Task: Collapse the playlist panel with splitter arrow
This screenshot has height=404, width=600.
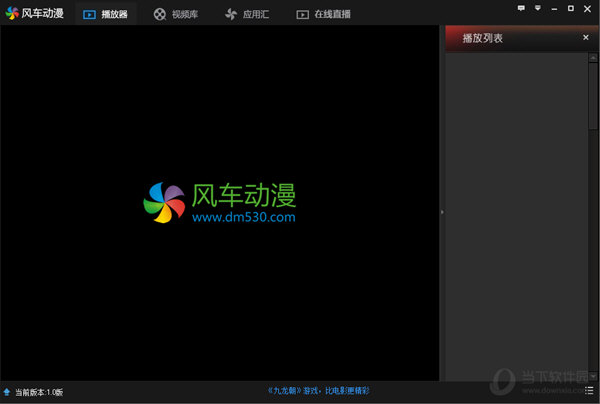Action: coord(442,212)
